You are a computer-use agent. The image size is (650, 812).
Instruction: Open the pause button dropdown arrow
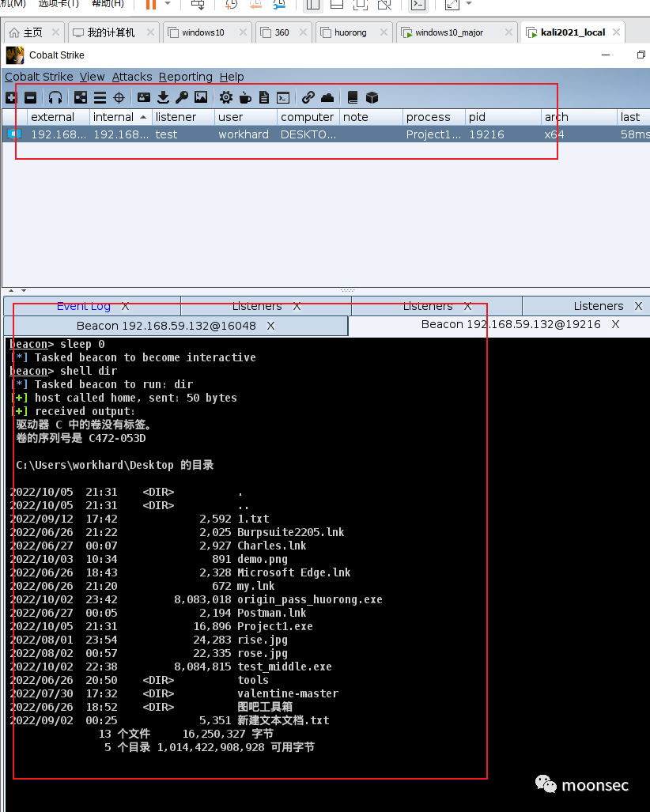pos(168,4)
